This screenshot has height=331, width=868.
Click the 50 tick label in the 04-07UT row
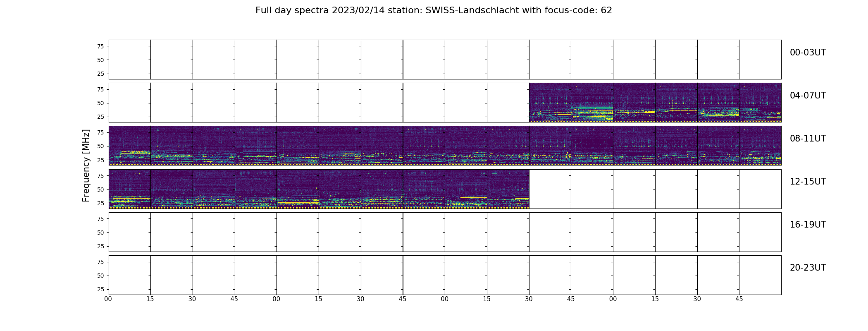tap(100, 103)
